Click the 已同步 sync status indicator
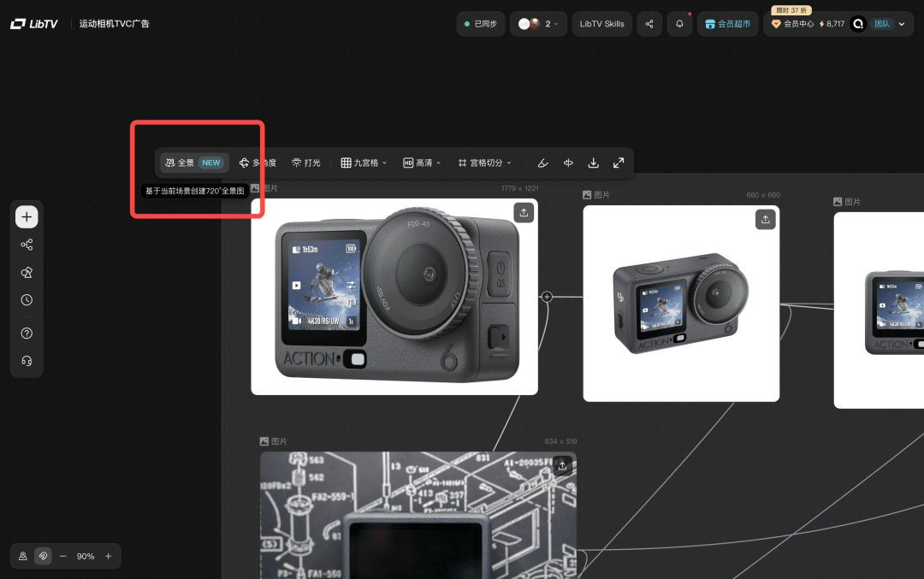 (481, 24)
